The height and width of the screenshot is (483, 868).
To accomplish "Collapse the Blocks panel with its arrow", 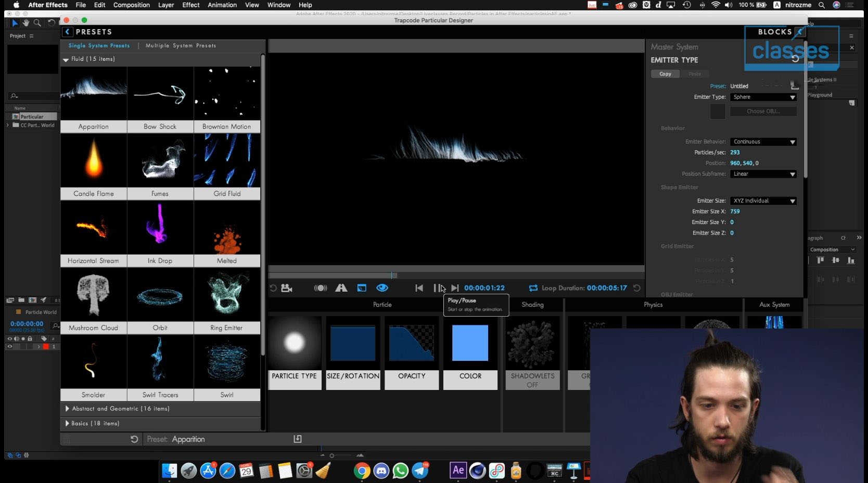I will click(x=800, y=32).
